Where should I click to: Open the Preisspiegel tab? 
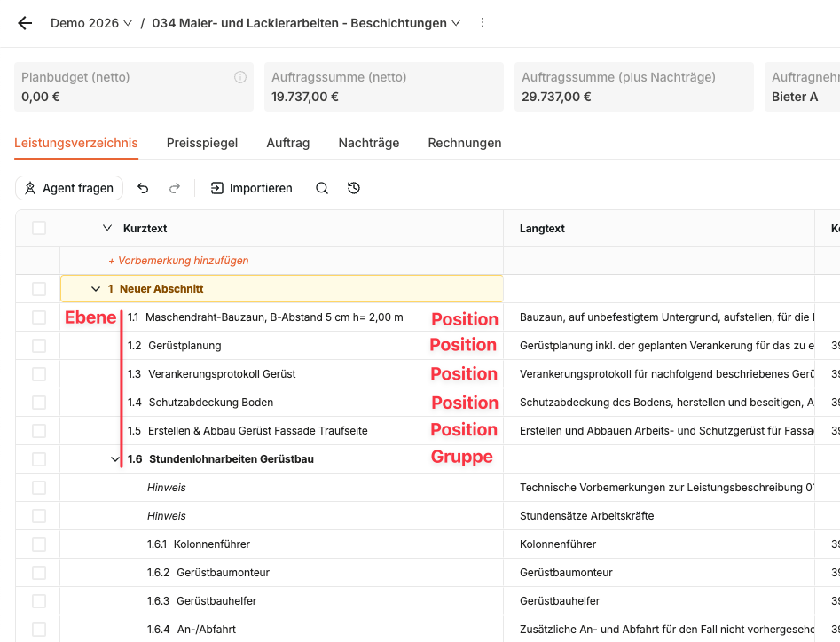[x=202, y=143]
